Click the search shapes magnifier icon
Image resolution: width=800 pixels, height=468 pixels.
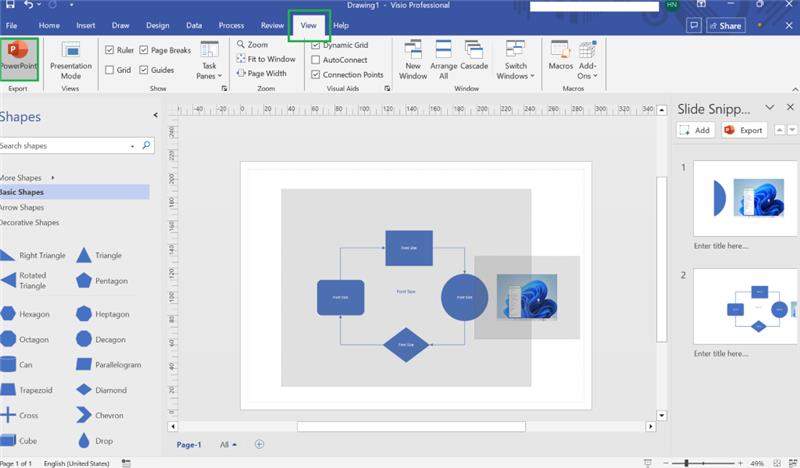[x=146, y=145]
